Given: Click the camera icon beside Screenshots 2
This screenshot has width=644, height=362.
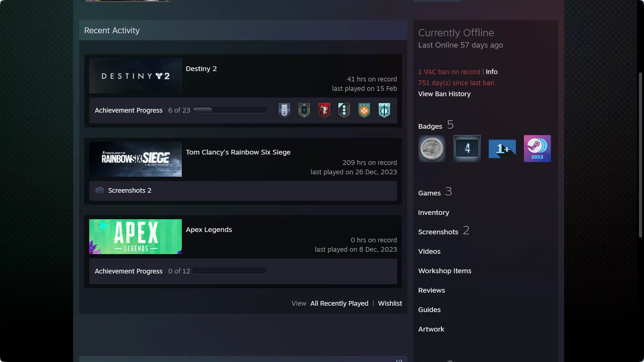Looking at the screenshot, I should coord(100,190).
